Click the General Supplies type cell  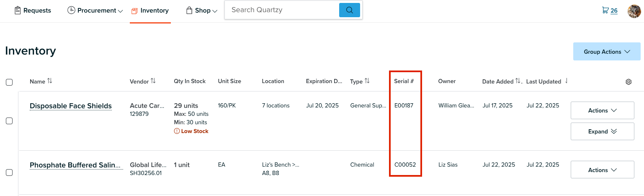click(x=368, y=105)
